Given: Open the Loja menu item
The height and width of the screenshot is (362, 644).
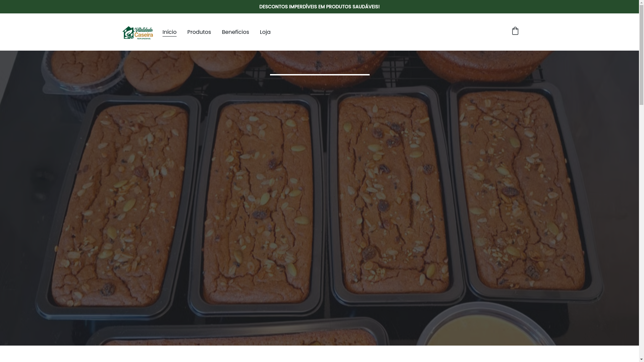Looking at the screenshot, I should click(265, 32).
